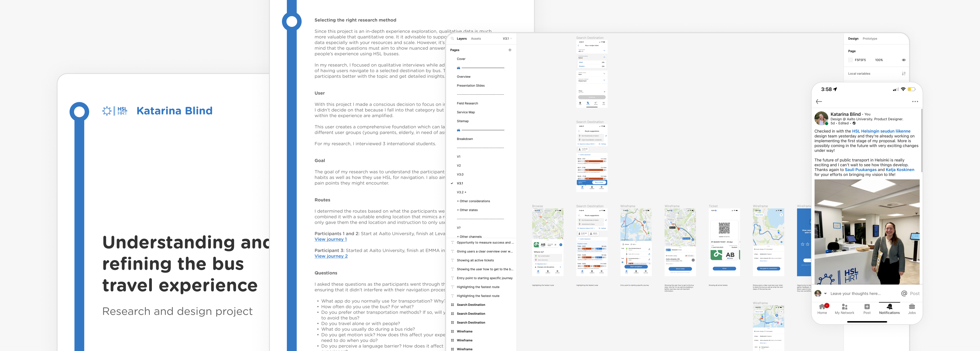Switch to the Prototype tab
The width and height of the screenshot is (980, 351).
(870, 39)
